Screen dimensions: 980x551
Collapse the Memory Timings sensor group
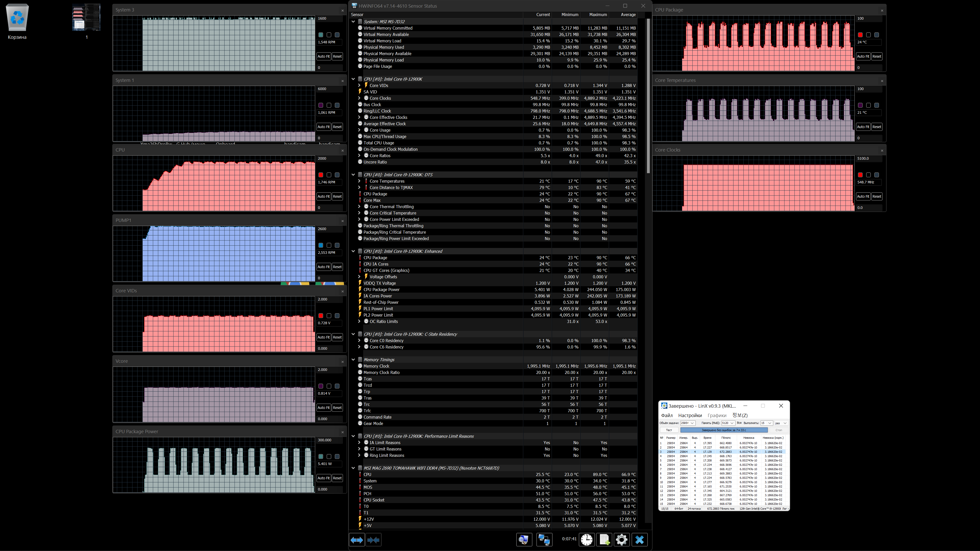tap(353, 359)
